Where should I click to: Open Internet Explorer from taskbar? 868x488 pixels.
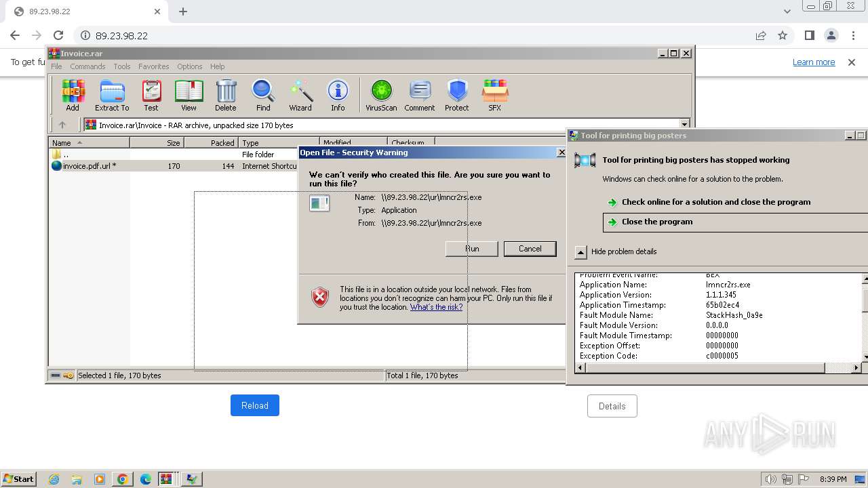tap(54, 479)
